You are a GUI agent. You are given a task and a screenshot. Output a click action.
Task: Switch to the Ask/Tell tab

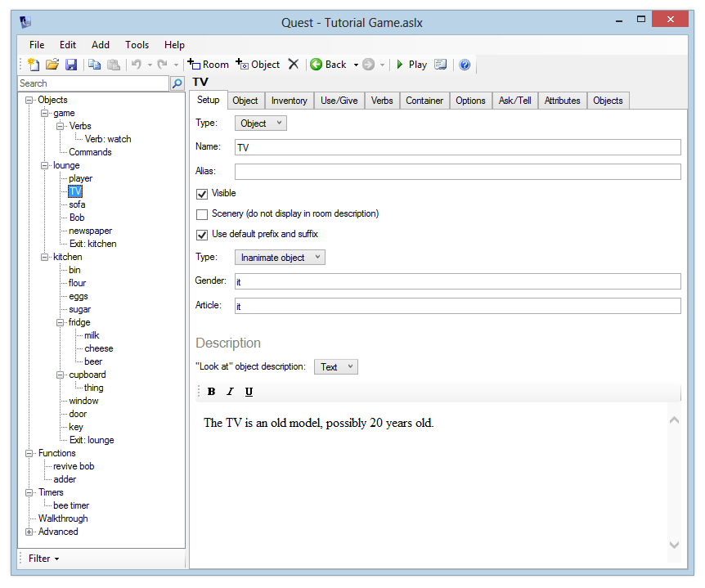(514, 101)
